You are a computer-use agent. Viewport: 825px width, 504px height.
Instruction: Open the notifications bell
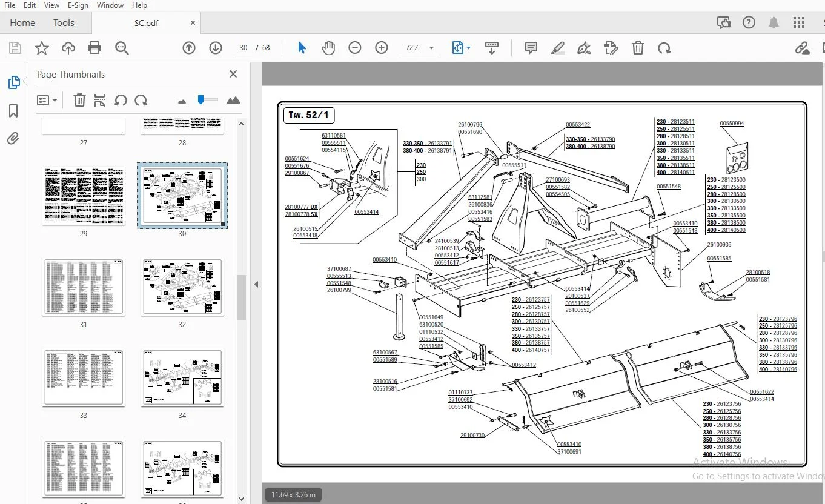point(774,23)
